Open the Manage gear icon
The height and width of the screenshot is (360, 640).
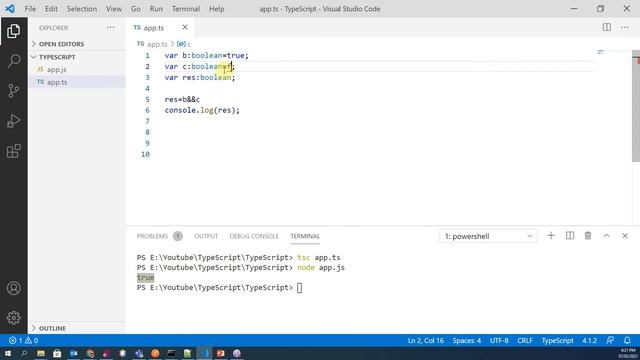(x=13, y=318)
